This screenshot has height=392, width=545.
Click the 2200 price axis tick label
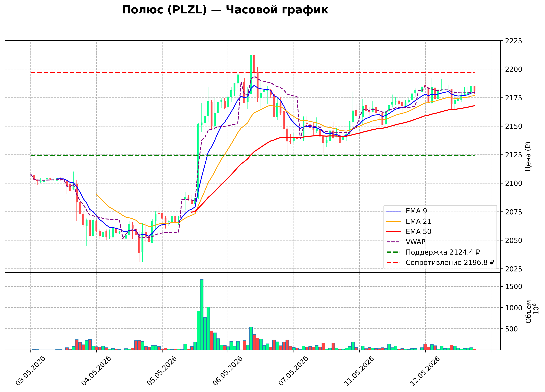coord(514,69)
